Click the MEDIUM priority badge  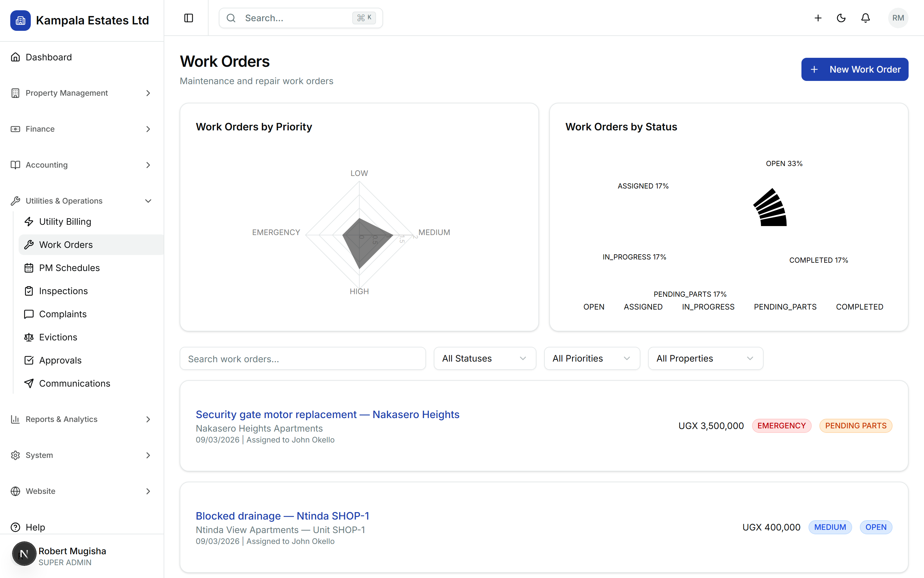pyautogui.click(x=830, y=527)
